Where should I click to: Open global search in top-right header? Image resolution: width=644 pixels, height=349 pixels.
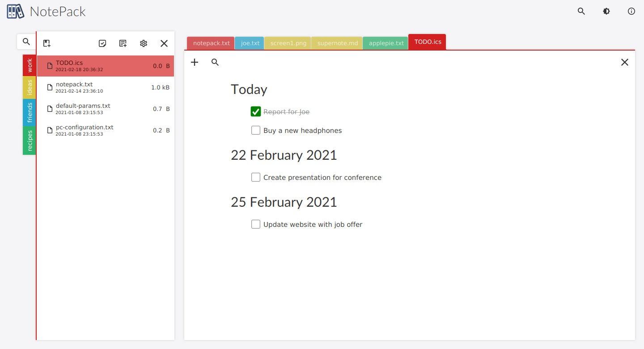[x=581, y=12]
